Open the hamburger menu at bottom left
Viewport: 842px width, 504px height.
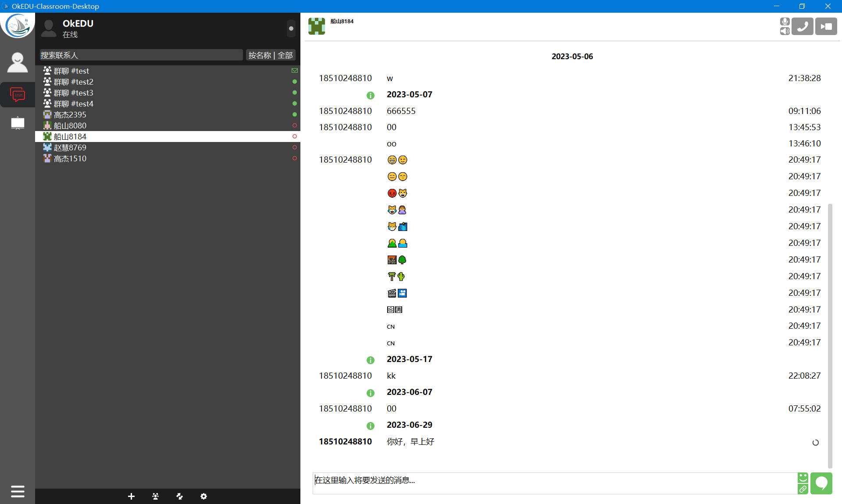[x=18, y=491]
